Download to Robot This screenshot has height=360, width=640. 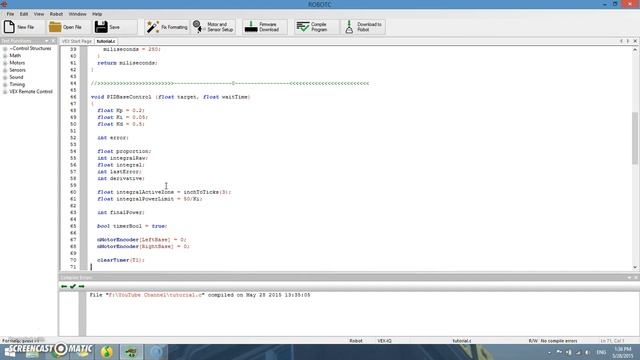point(363,27)
